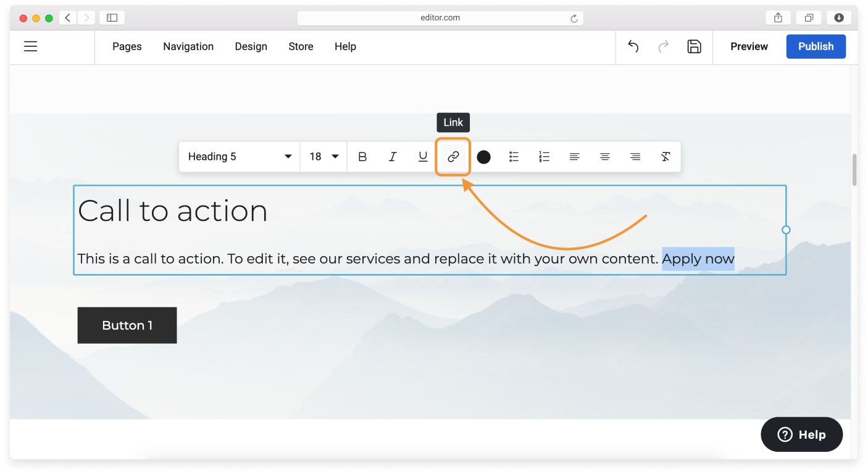Viewport: 868px width, 474px height.
Task: Toggle bold formatting
Action: click(x=362, y=157)
